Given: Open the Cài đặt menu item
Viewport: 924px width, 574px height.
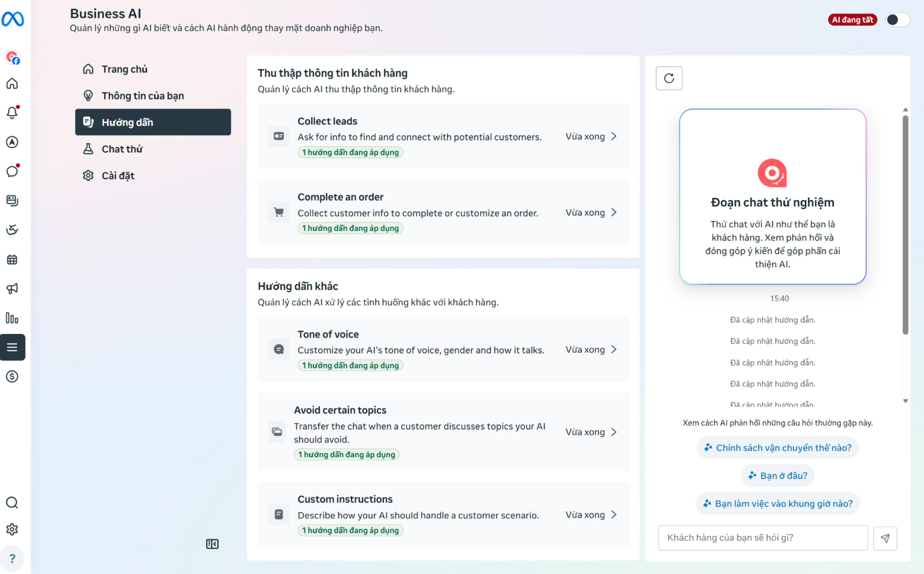Looking at the screenshot, I should 153,175.
